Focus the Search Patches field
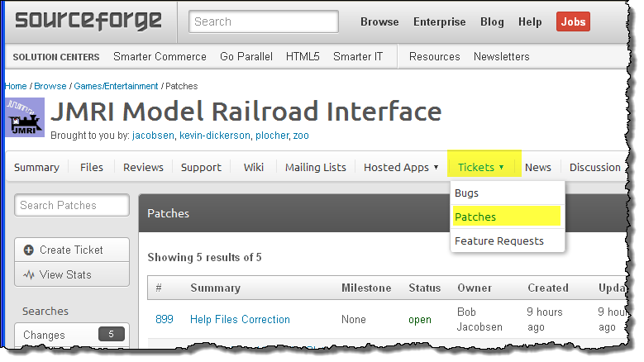This screenshot has width=644, height=362. point(72,205)
